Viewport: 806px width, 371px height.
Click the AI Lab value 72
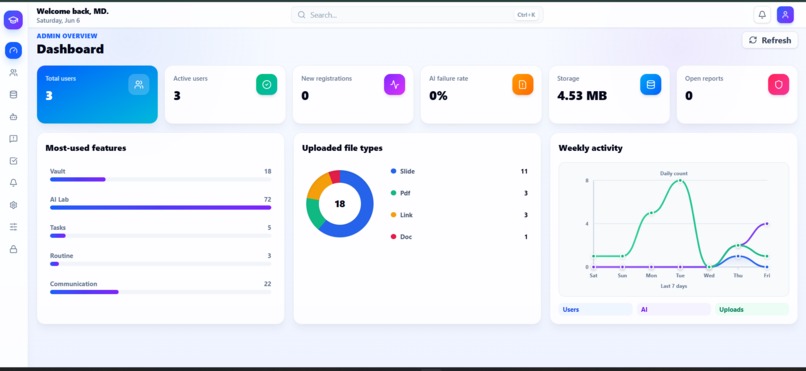coord(267,199)
